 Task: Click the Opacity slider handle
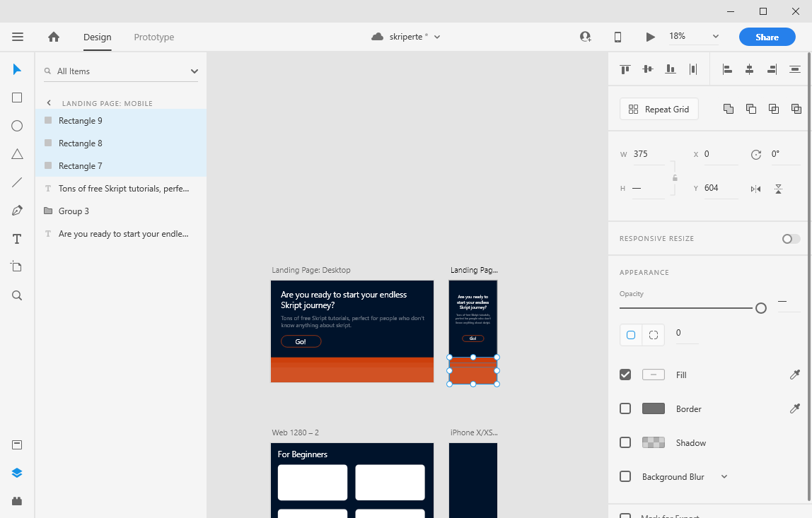(761, 308)
